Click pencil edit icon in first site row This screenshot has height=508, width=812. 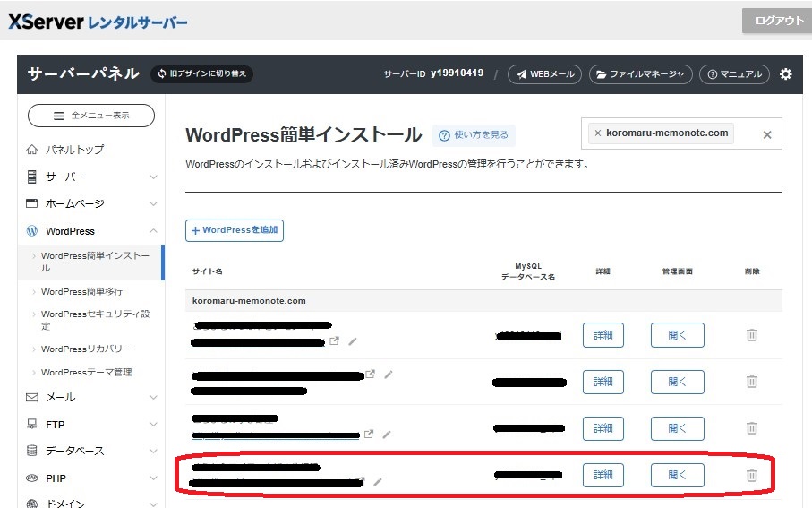tap(353, 341)
